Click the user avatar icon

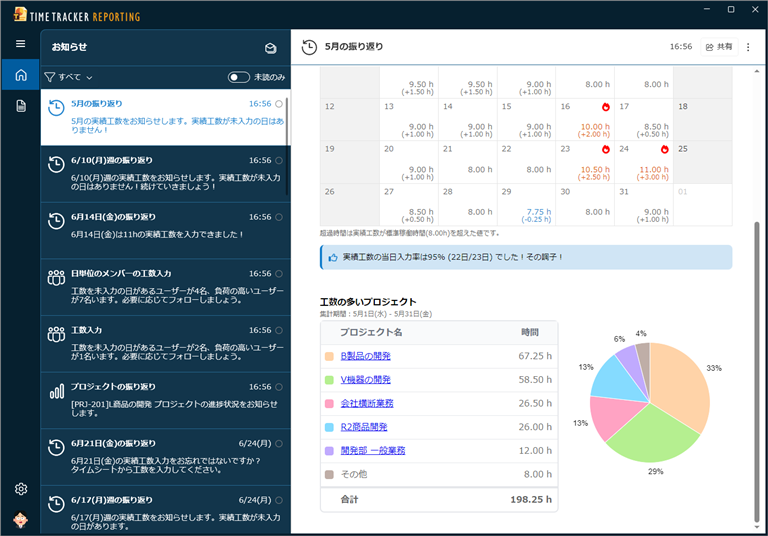[x=20, y=520]
